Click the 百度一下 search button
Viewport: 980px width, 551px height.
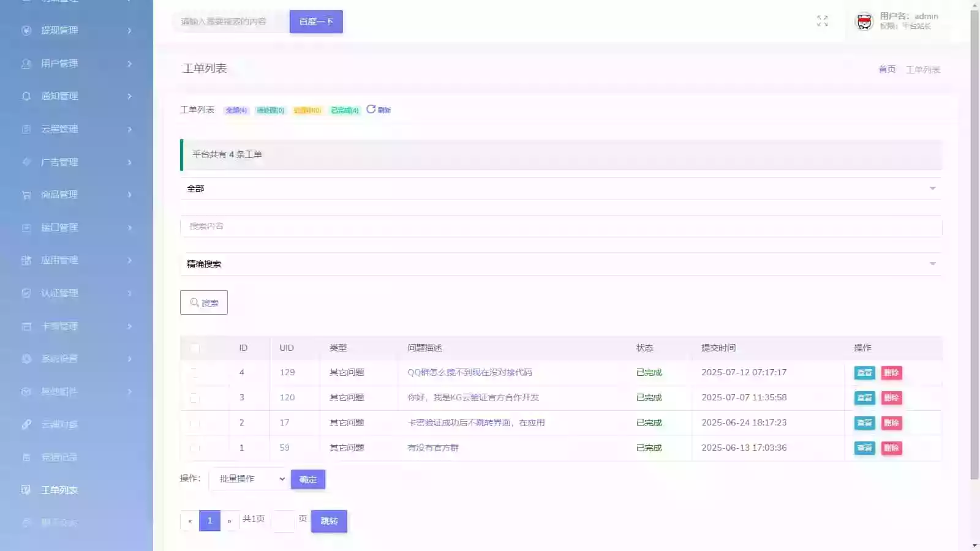(x=316, y=21)
